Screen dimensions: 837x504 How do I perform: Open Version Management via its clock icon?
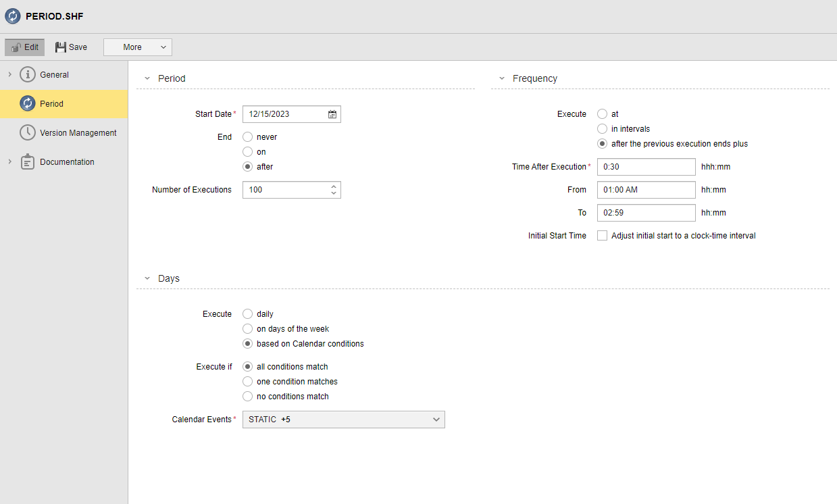tap(28, 132)
